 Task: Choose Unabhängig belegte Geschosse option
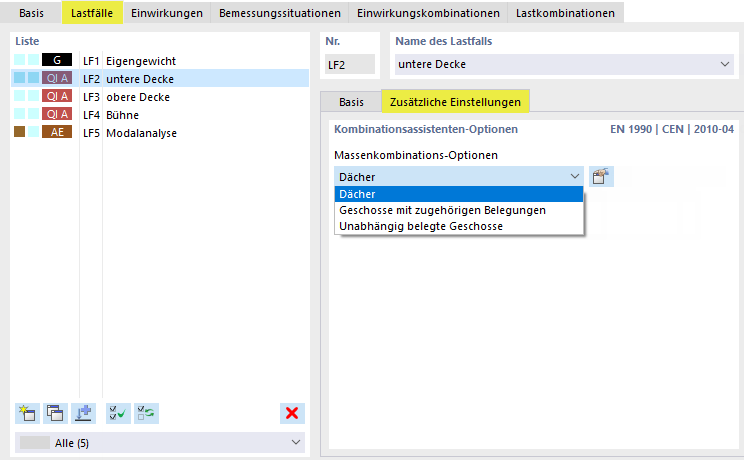459,226
